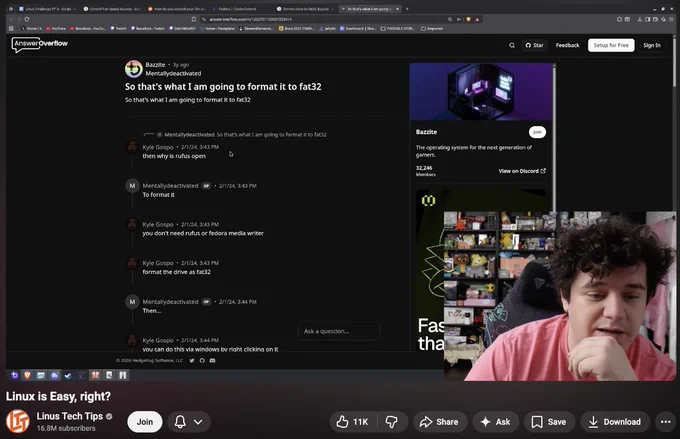Close the active 'So that's what I am going' tab
The width and height of the screenshot is (680, 439).
coord(397,9)
